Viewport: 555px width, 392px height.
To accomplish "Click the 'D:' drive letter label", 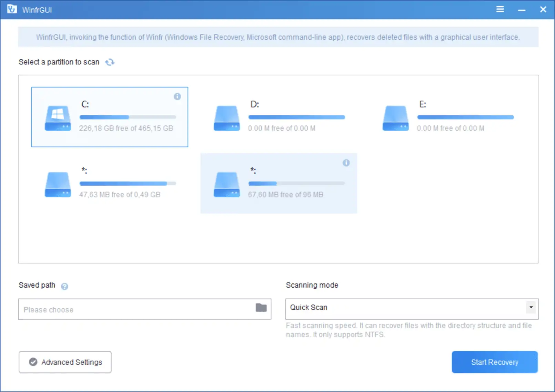I will (x=255, y=104).
